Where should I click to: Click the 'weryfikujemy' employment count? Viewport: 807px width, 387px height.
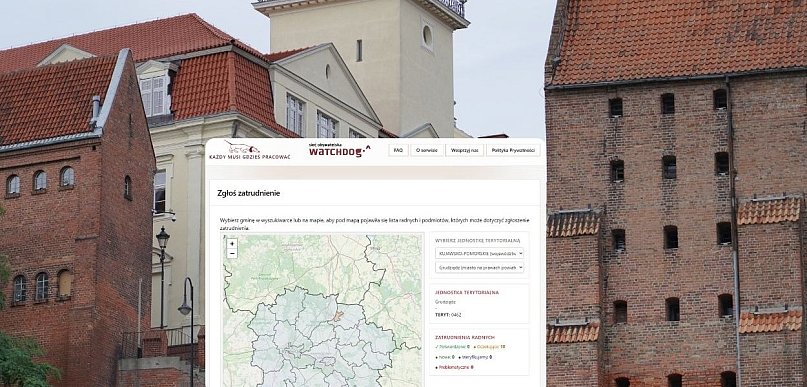tap(475, 357)
